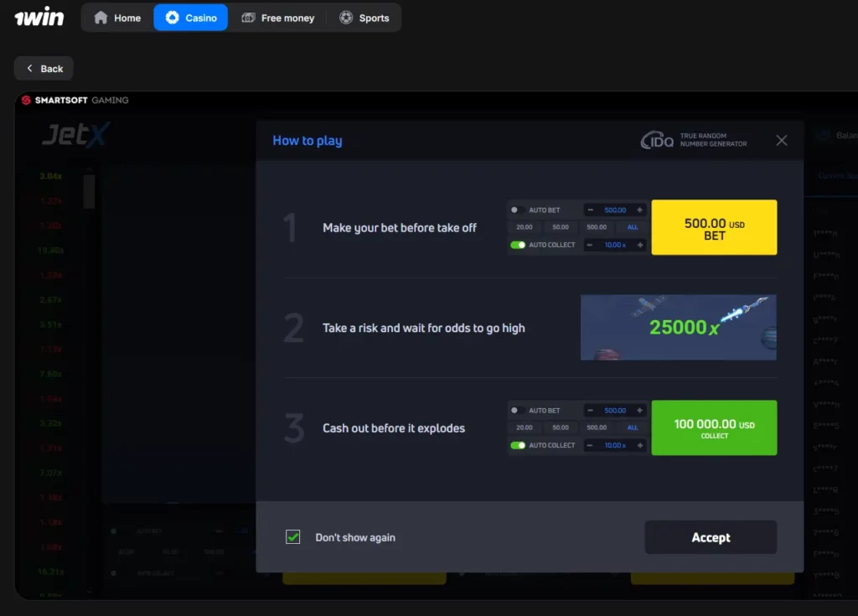
Task: Click the yellow 500.00 USD BET button
Action: (714, 227)
